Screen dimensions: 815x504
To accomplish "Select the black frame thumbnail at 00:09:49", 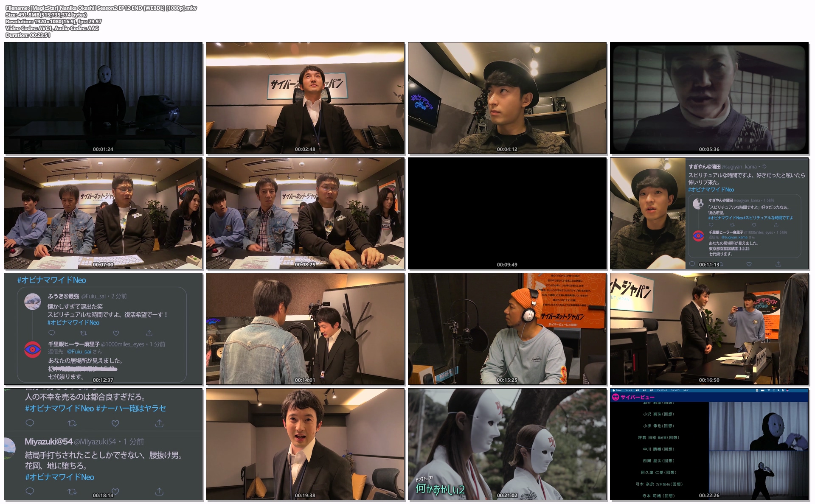I will coord(507,213).
